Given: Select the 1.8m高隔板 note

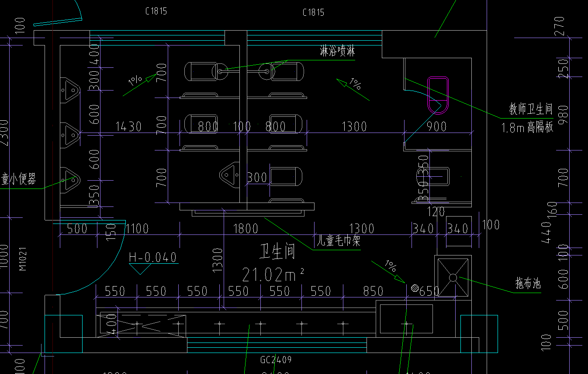Looking at the screenshot, I should click(528, 127).
